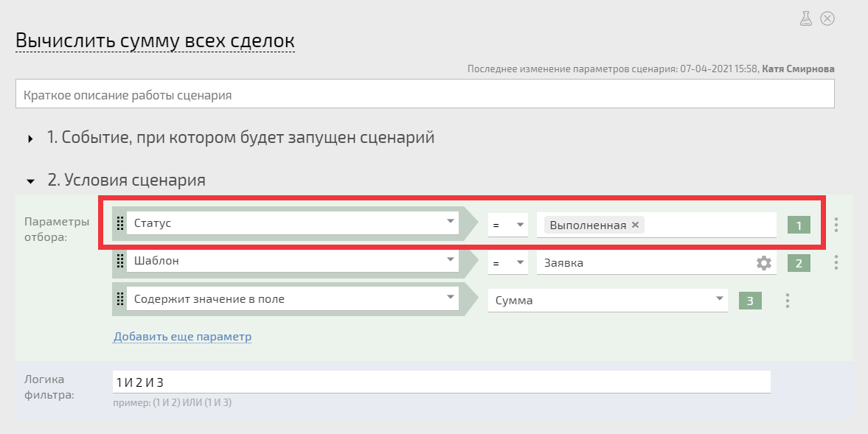
Task: Click the author name Катя Смирнова
Action: coord(798,69)
